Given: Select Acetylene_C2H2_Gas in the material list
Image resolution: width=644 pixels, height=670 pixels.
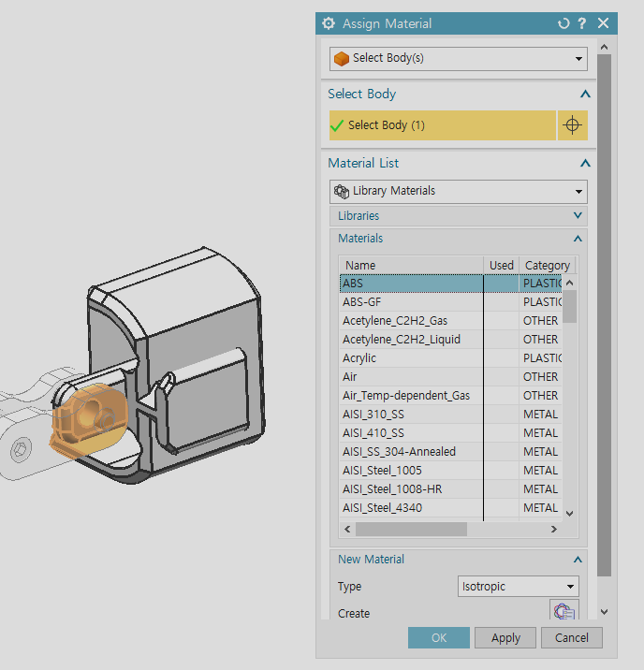Looking at the screenshot, I should tap(450, 321).
